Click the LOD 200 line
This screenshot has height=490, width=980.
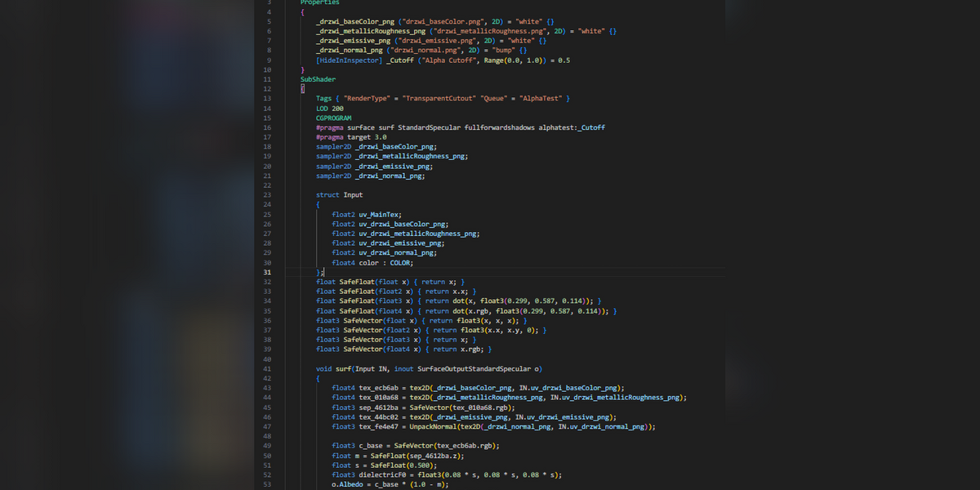330,108
